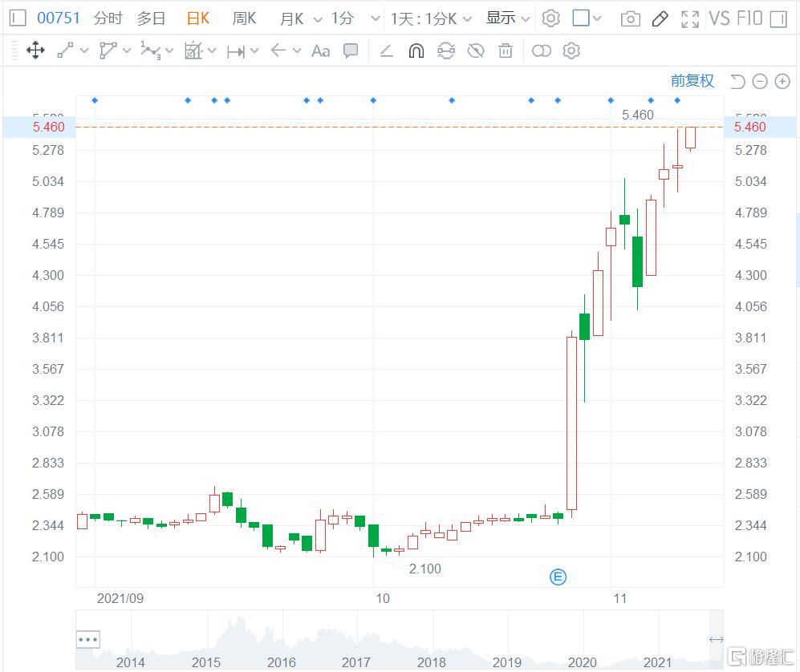Hide all drawings with eye-slash icon
The height and width of the screenshot is (672, 800).
pos(476,51)
